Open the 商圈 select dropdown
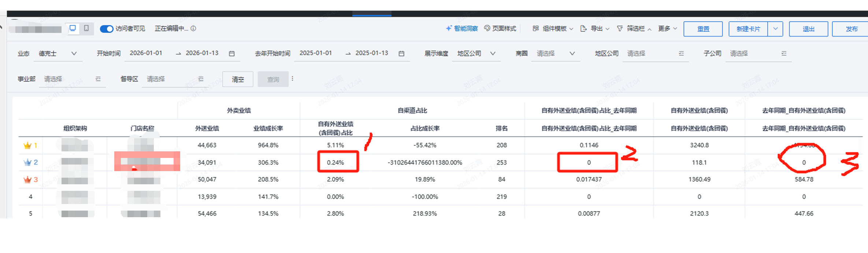This screenshot has height=253, width=868. 555,53
